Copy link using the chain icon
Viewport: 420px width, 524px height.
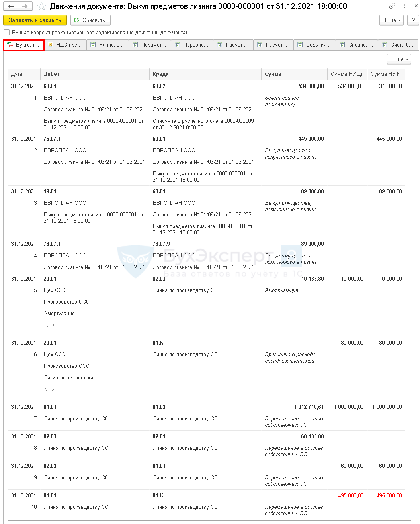pyautogui.click(x=393, y=6)
